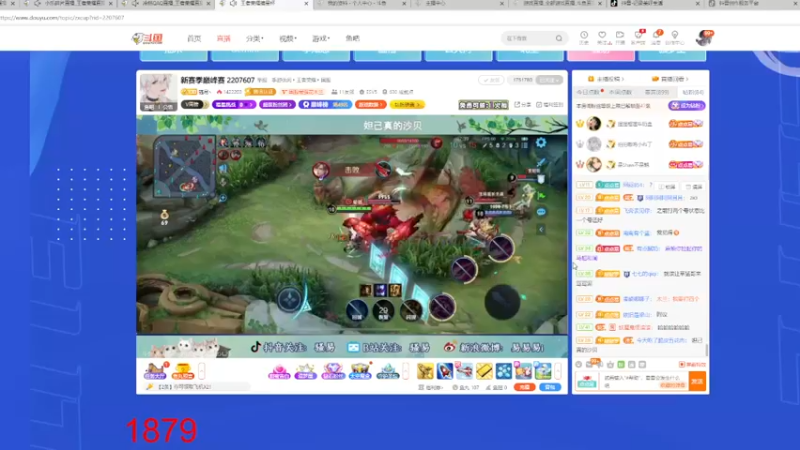Click the chat bubble icon on video
Image resolution: width=800 pixels, height=450 pixels.
tap(541, 212)
